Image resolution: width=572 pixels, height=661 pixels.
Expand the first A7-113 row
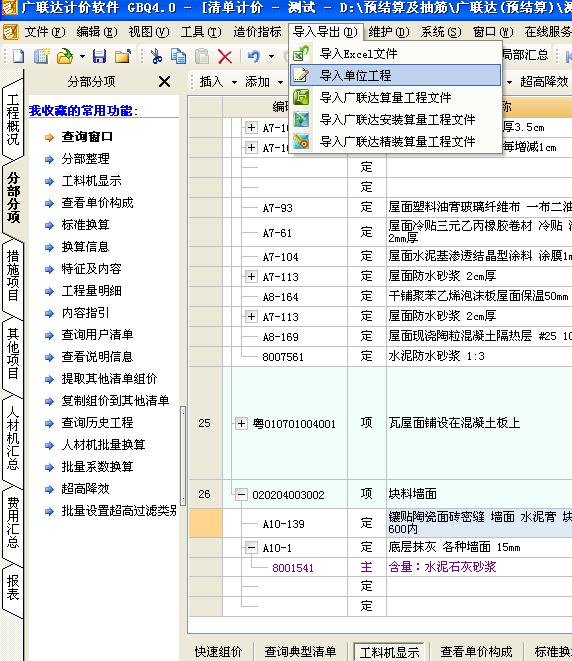[x=252, y=277]
